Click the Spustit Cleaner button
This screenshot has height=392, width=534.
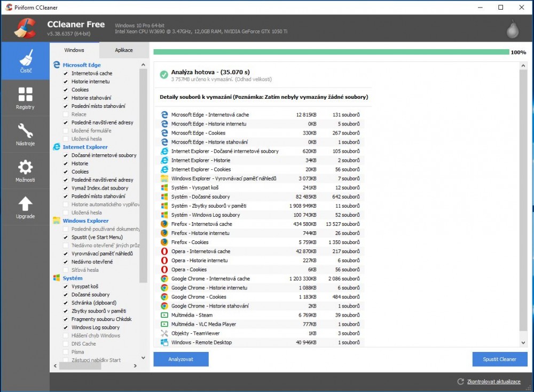(499, 359)
